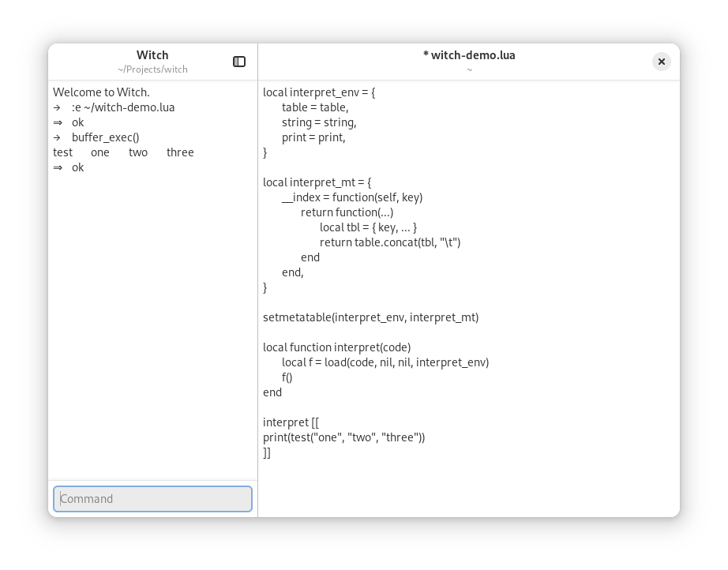Click the word "three" in output
The width and height of the screenshot is (728, 570).
tap(180, 152)
